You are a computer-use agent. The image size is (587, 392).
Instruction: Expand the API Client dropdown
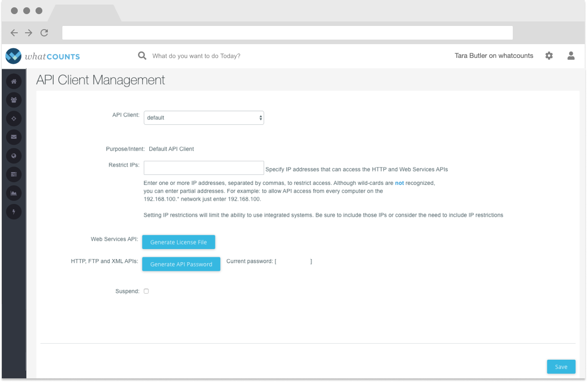click(204, 117)
